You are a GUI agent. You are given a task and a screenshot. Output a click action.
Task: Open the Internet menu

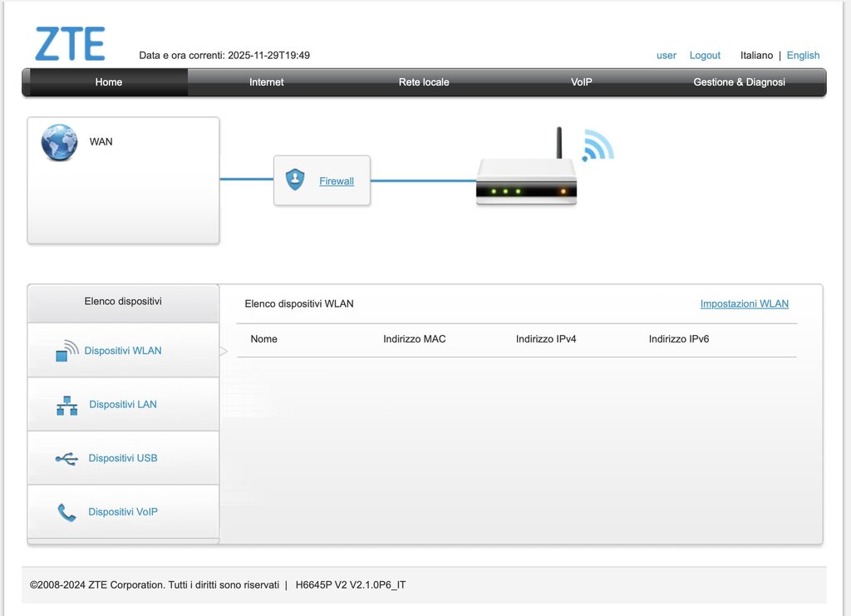tap(266, 82)
